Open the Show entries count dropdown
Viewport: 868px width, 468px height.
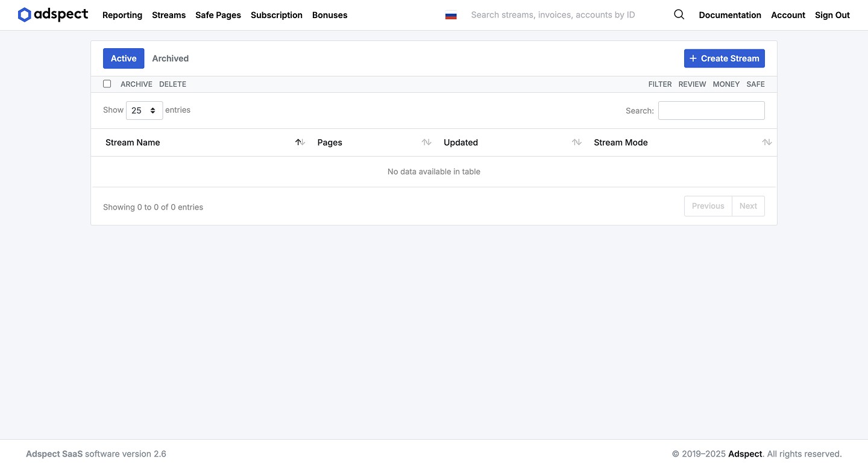[144, 111]
